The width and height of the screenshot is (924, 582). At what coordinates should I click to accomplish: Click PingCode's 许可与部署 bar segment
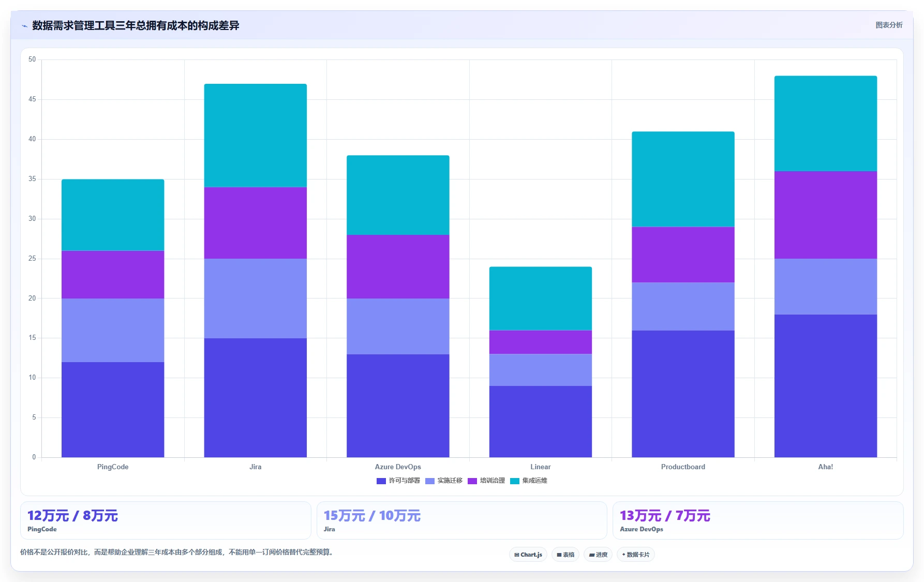pos(113,410)
